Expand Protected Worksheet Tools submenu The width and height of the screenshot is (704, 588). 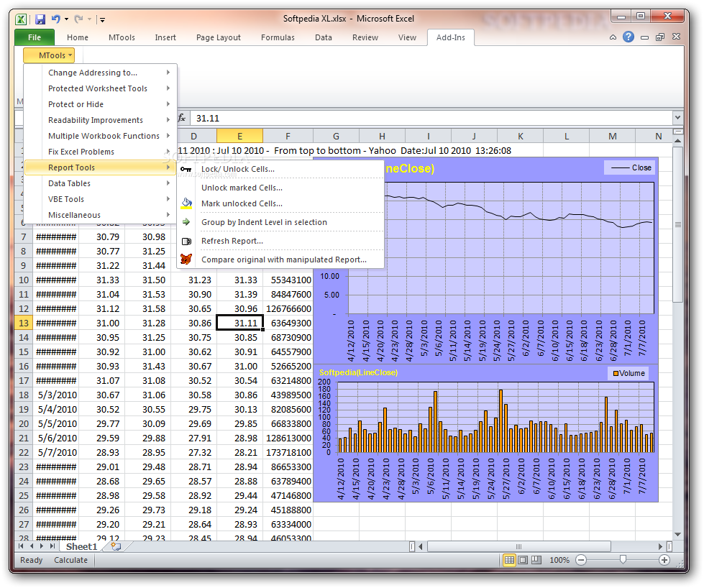tap(101, 88)
